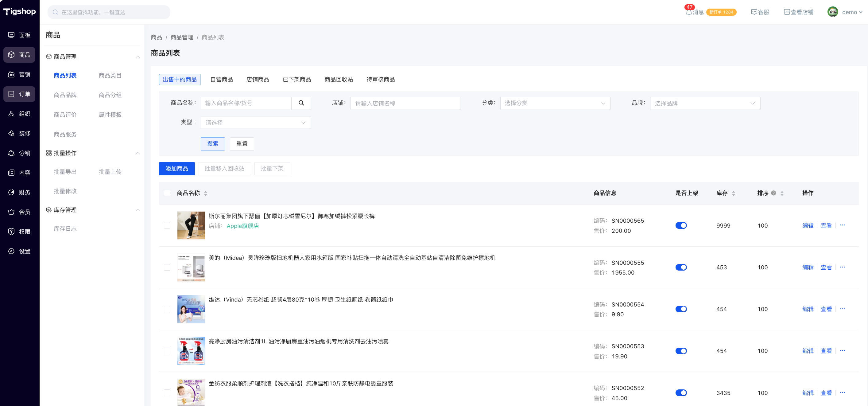This screenshot has width=868, height=406.
Task: Open 权限 permissions shield icon
Action: point(11,231)
